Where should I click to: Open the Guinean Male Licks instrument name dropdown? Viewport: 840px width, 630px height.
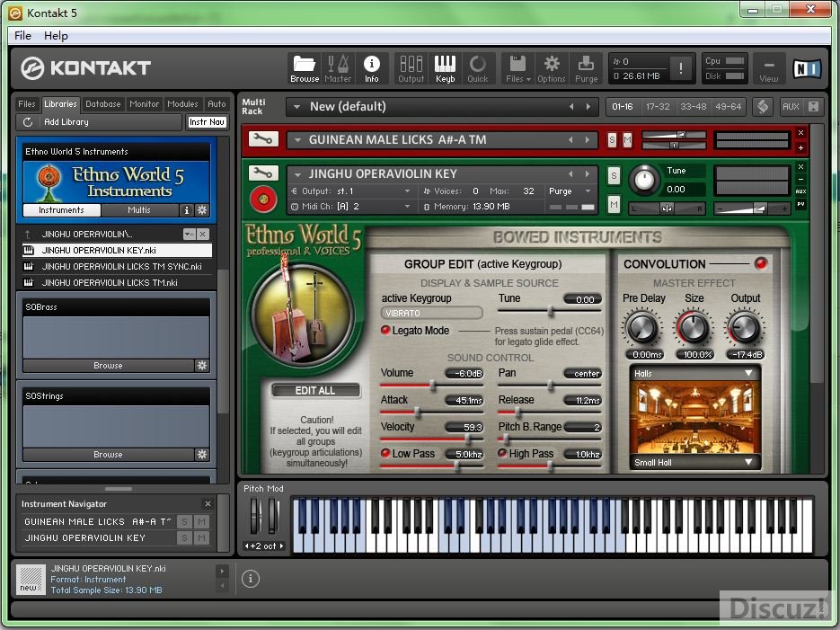click(297, 140)
